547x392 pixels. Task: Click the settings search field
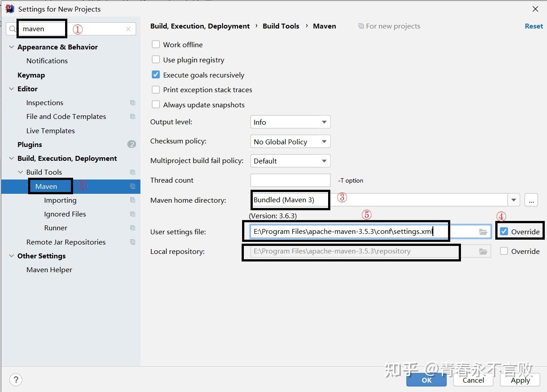point(71,29)
